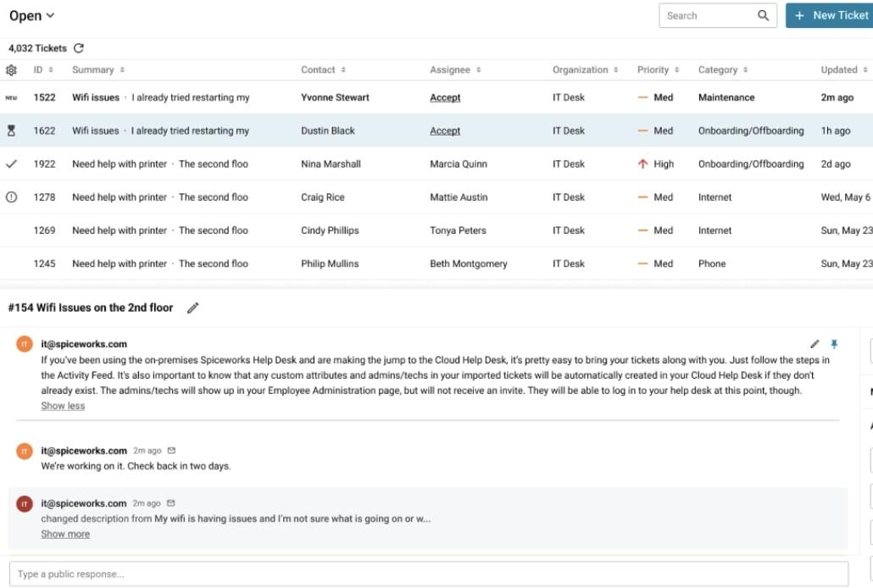Click hourglass status icon on ticket 1622

tap(11, 130)
